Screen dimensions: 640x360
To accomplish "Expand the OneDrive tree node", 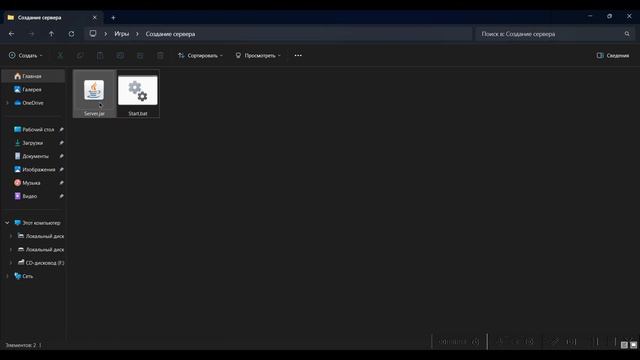I will click(7, 103).
